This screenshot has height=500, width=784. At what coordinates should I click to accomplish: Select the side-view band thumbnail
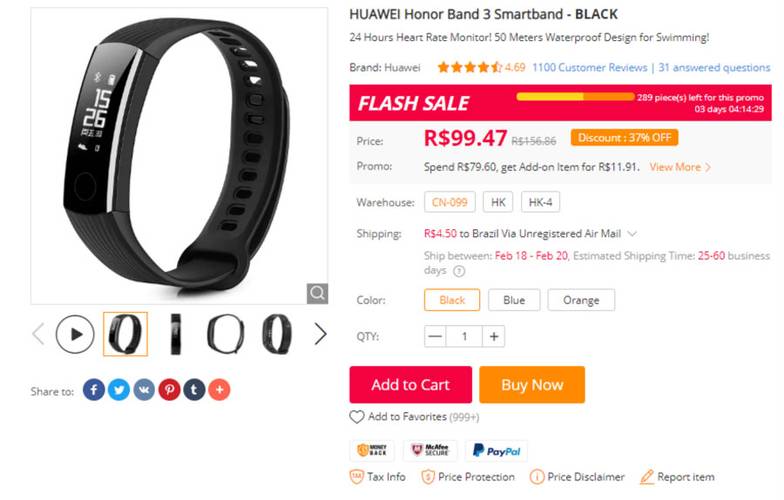[176, 334]
